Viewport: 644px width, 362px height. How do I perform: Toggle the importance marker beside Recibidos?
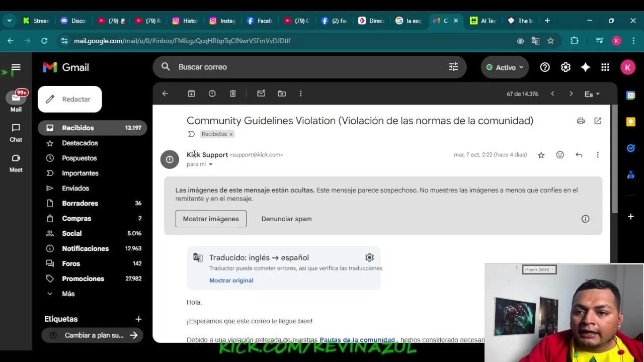pos(191,134)
